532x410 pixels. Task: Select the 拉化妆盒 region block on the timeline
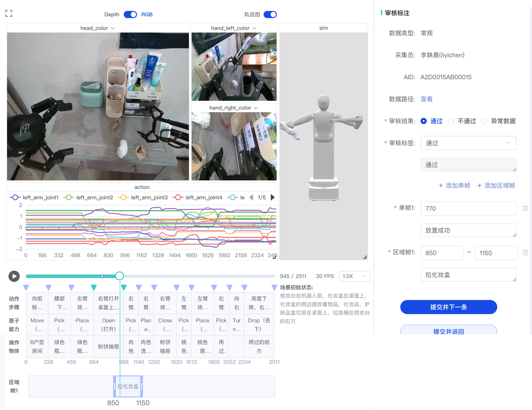pos(128,386)
